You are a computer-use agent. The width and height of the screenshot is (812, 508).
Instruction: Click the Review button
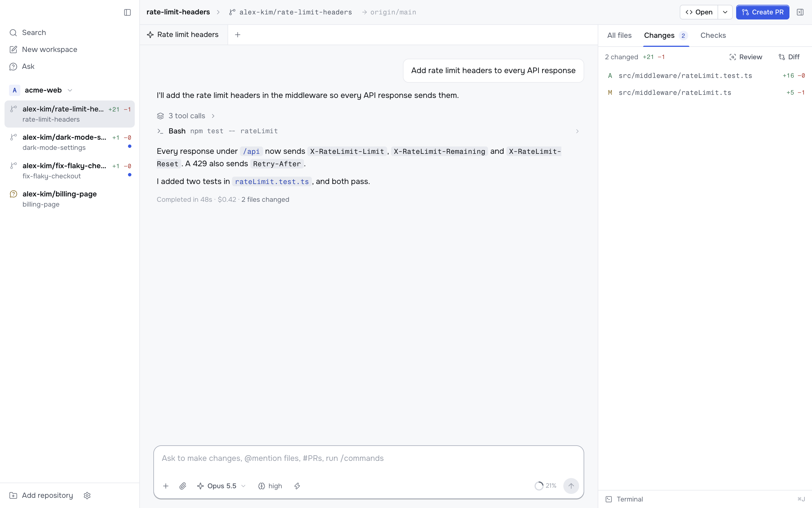(745, 57)
